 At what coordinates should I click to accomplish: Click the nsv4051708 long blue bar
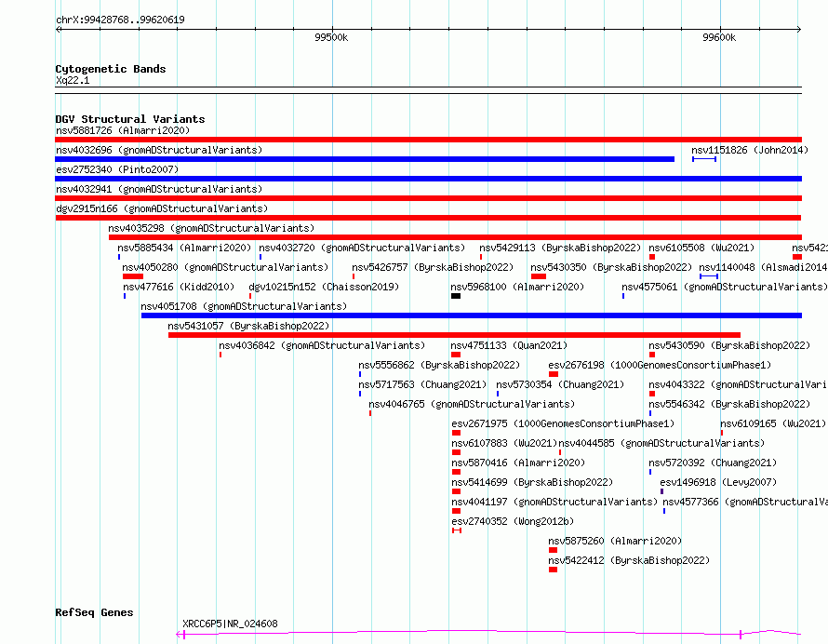(472, 315)
